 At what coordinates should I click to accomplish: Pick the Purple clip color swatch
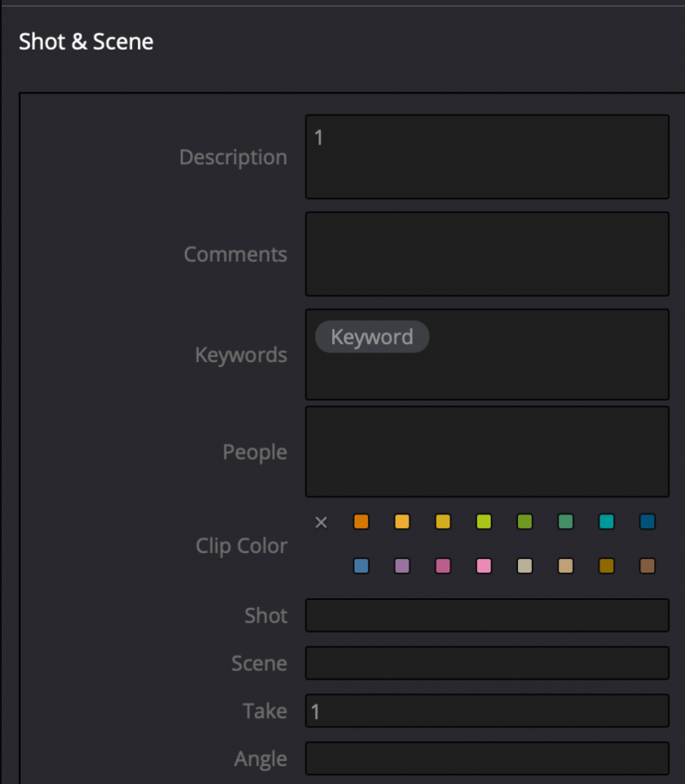(402, 566)
